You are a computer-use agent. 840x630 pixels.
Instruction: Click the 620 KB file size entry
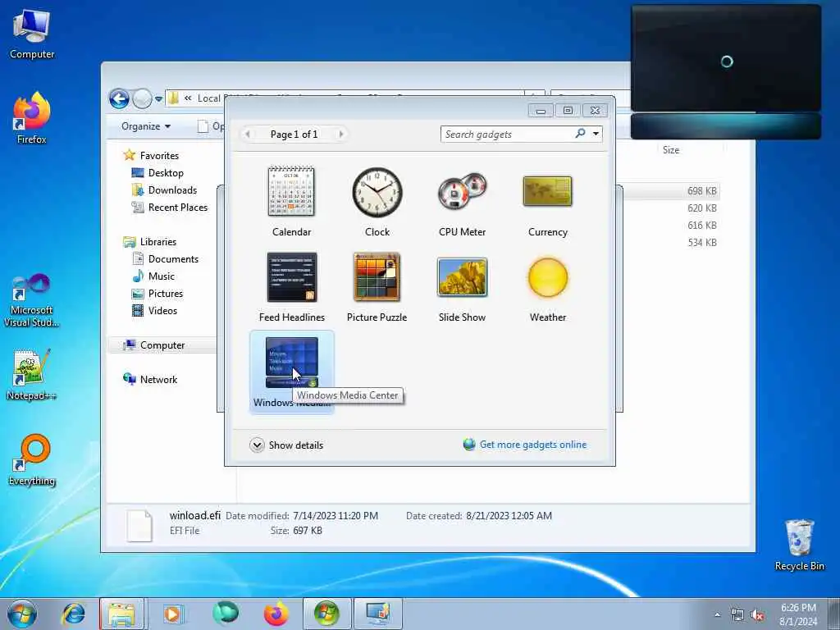coord(702,208)
